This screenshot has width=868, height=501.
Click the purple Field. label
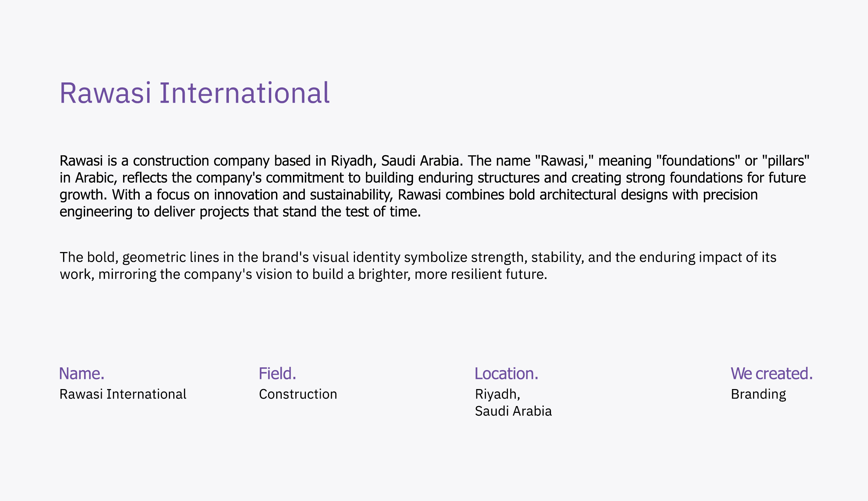pyautogui.click(x=277, y=374)
